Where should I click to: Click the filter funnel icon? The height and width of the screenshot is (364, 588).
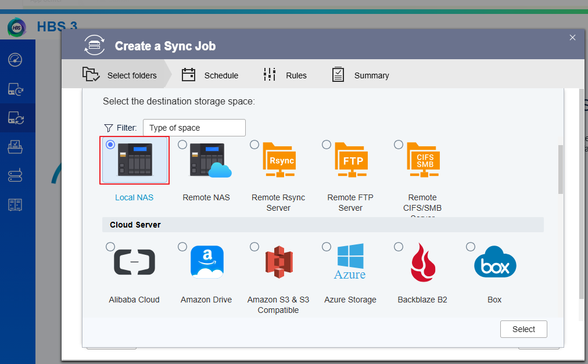click(109, 128)
